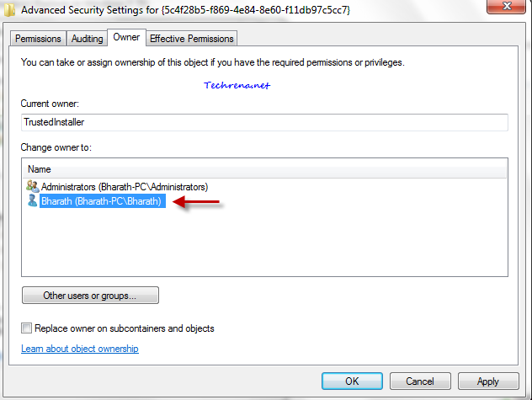Click the Current owner TrustedInstaller field
The height and width of the screenshot is (400, 532).
264,122
